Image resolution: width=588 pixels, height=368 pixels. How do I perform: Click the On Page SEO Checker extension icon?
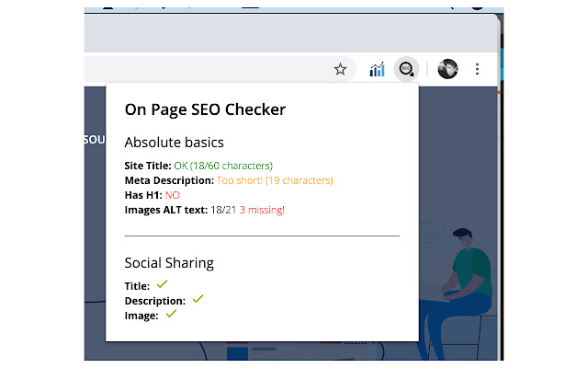(x=406, y=69)
